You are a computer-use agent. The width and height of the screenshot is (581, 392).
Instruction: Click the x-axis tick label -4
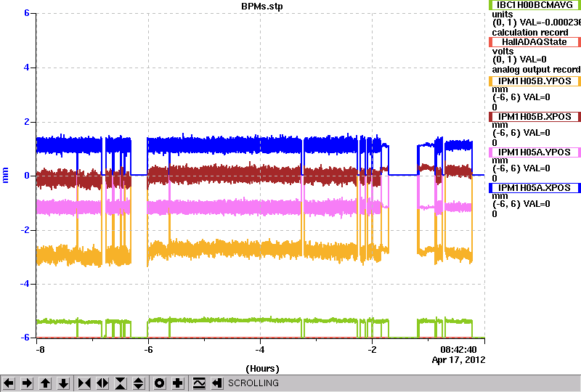(x=260, y=350)
